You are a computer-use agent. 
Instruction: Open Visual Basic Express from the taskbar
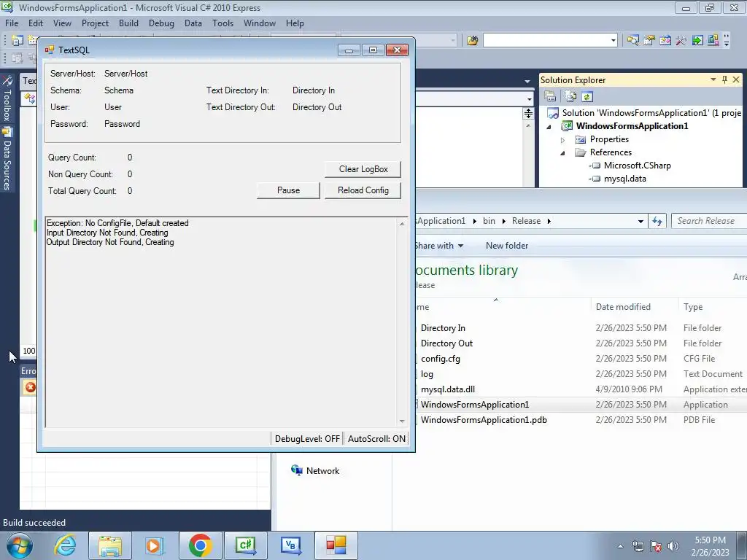click(290, 545)
